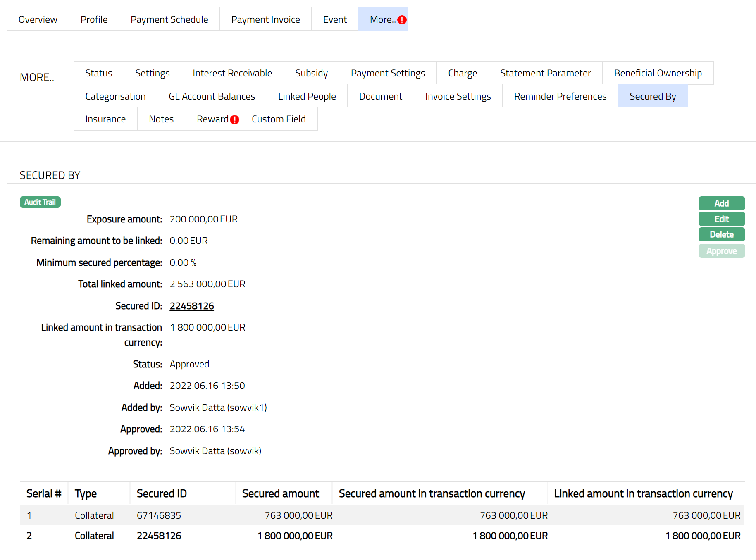Click the Secured amount column header
The image size is (756, 560).
[280, 493]
